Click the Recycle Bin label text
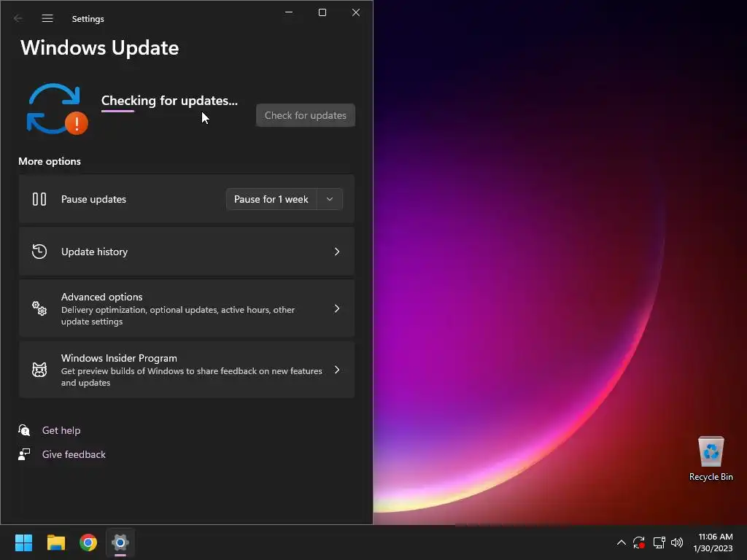The width and height of the screenshot is (747, 560). pos(711,477)
